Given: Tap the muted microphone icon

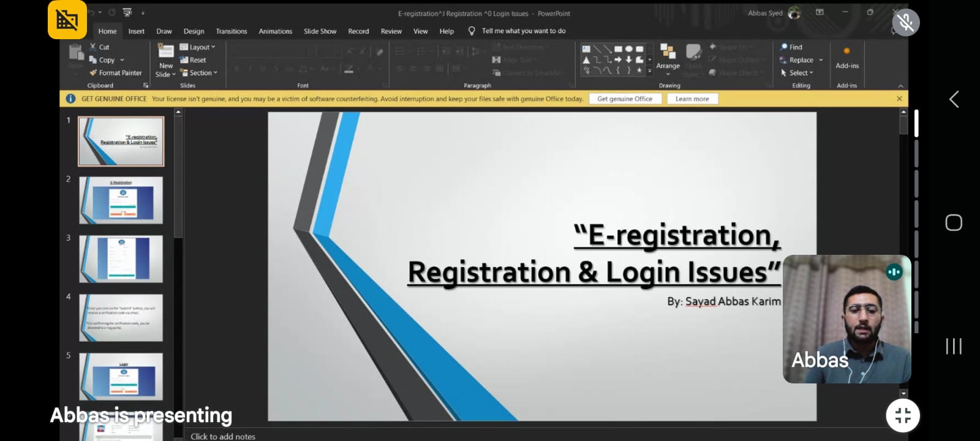Looking at the screenshot, I should coord(906,23).
